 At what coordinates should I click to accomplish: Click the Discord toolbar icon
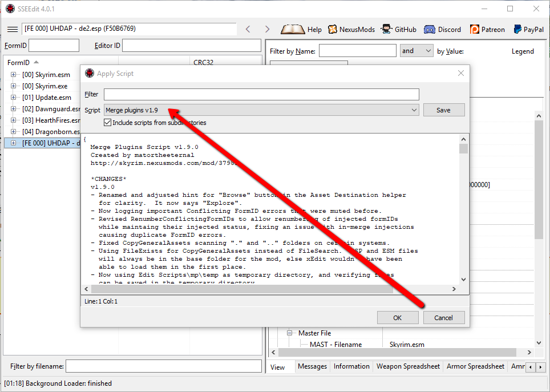pyautogui.click(x=431, y=29)
